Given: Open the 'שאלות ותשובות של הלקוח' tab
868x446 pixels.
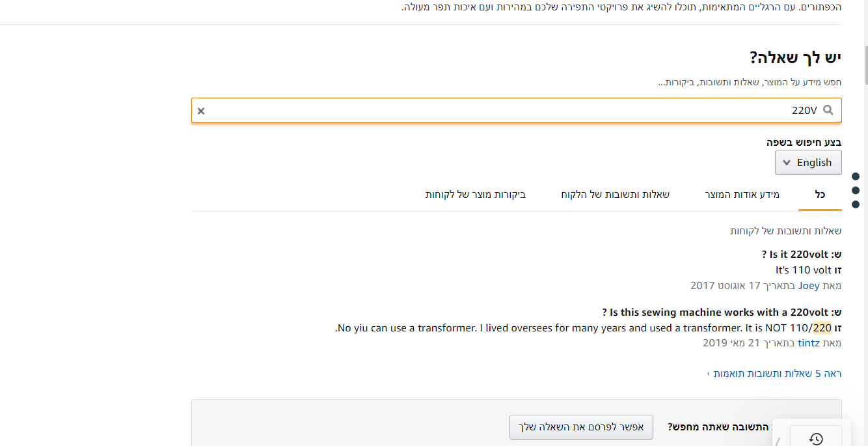Looking at the screenshot, I should tap(615, 195).
